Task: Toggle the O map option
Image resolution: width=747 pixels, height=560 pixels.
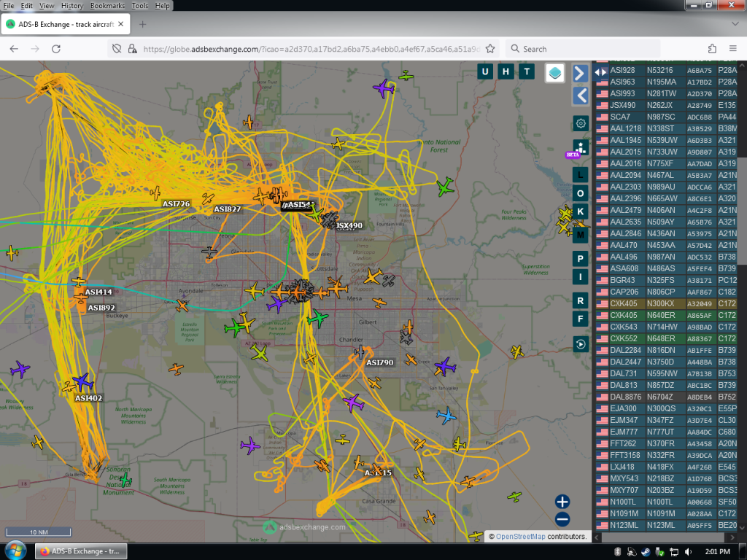Action: click(580, 193)
